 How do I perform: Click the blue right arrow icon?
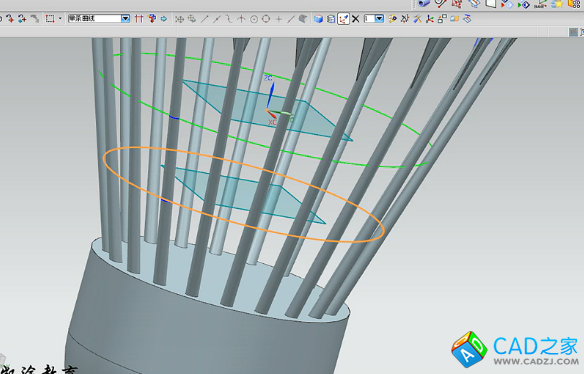tap(164, 19)
